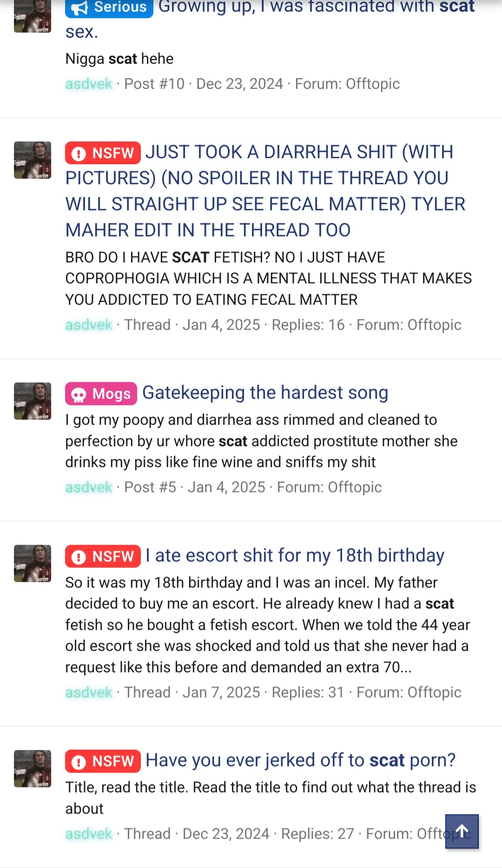Open the 'JUST TOOK A DIARRHEA SHIT' thread title

[265, 191]
